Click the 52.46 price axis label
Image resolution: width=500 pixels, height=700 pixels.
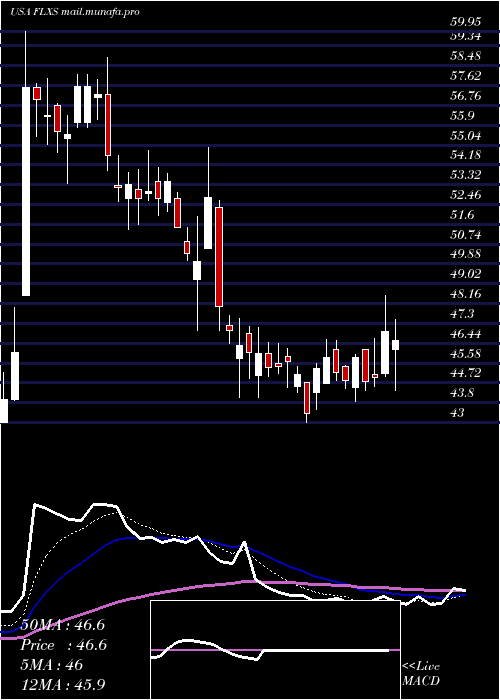point(466,195)
